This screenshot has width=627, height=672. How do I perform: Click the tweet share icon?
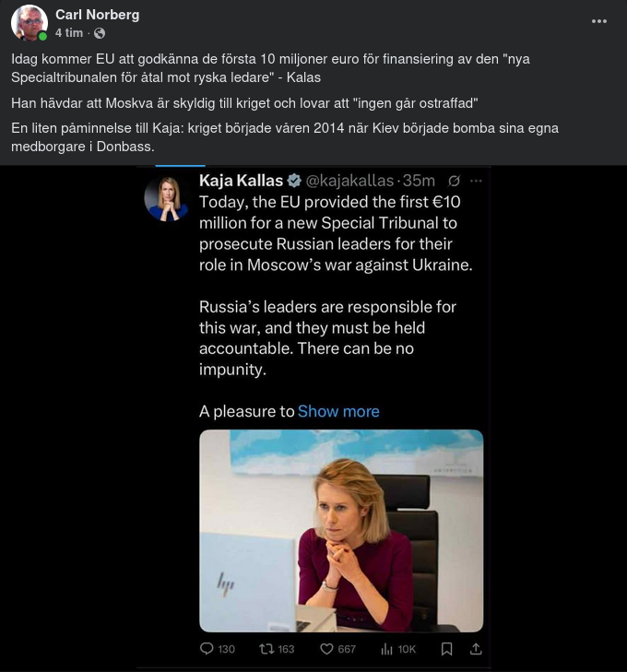(476, 649)
